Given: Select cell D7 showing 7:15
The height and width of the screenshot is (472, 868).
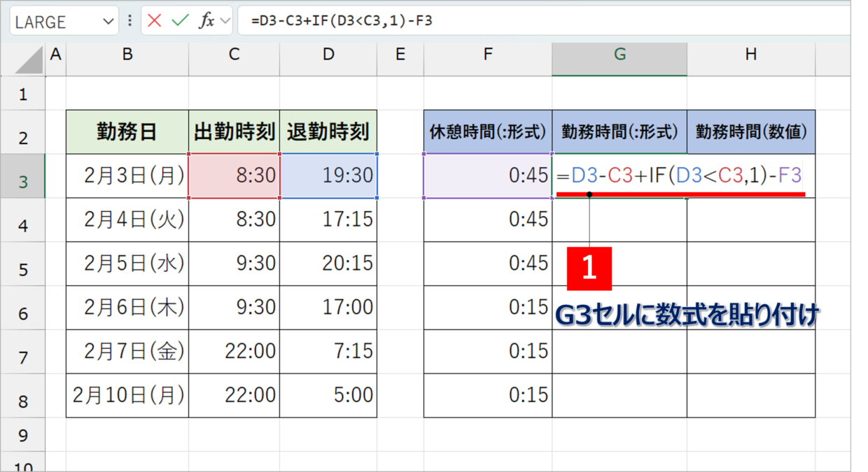Looking at the screenshot, I should tap(328, 351).
